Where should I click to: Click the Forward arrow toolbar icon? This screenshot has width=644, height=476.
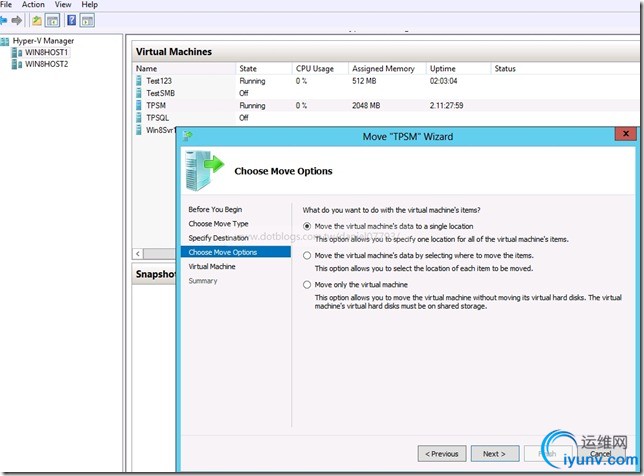(16, 20)
